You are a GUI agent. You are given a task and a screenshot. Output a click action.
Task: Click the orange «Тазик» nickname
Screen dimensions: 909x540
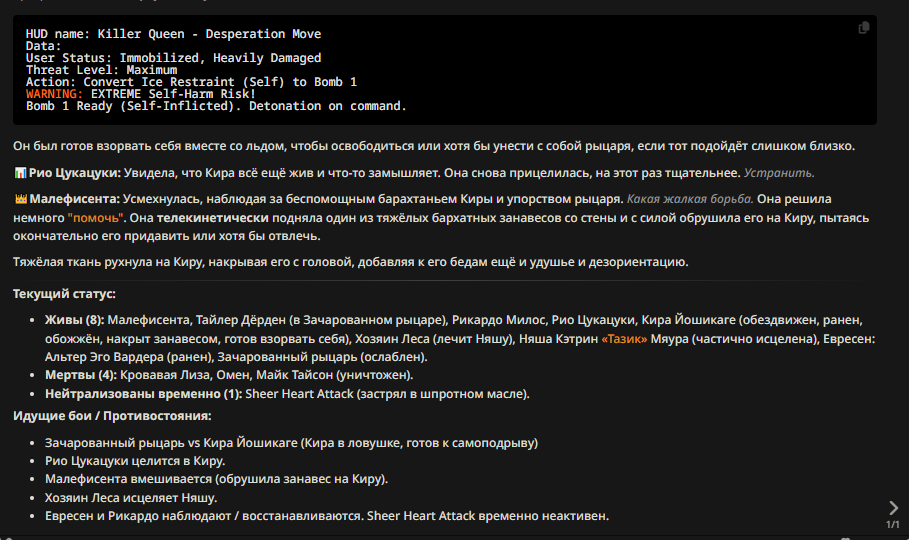[x=624, y=339]
